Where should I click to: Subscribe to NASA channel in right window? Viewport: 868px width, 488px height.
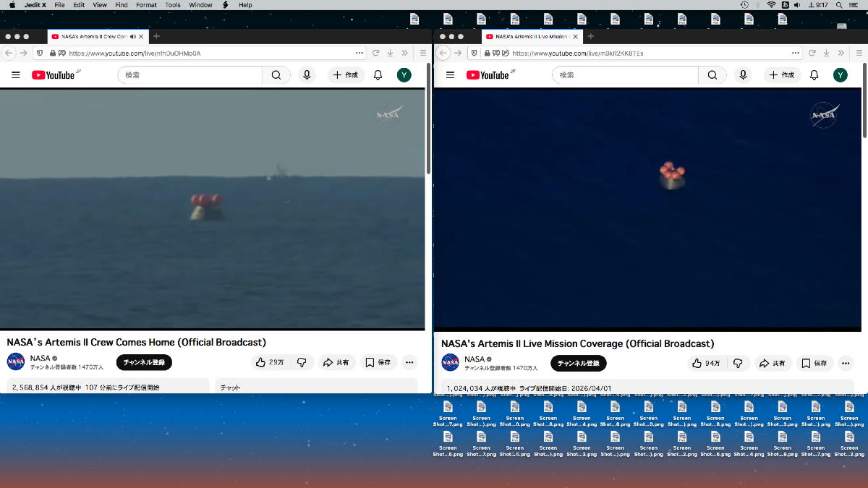(579, 363)
